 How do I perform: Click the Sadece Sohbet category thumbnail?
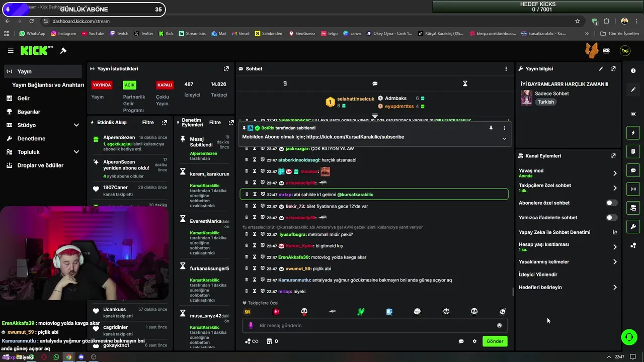526,98
